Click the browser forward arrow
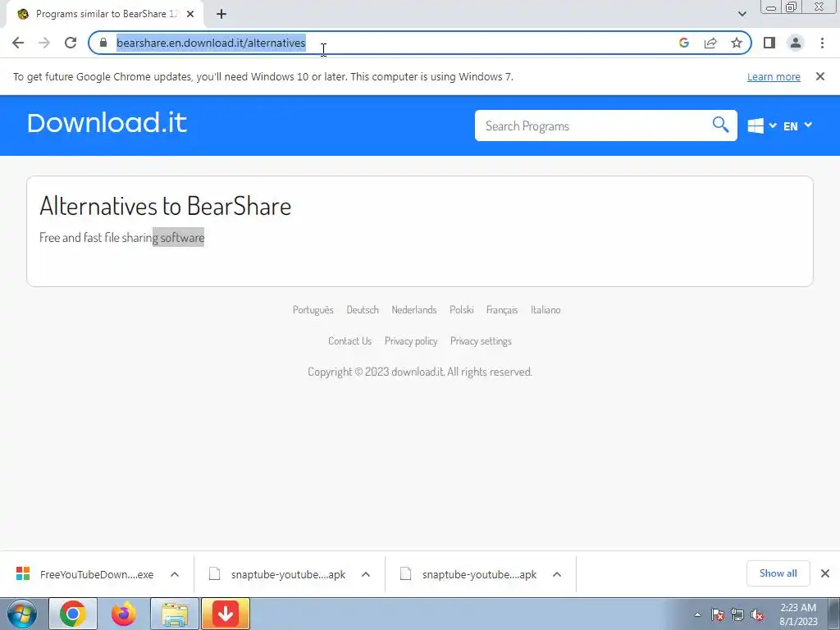Viewport: 840px width, 630px height. pyautogui.click(x=44, y=43)
